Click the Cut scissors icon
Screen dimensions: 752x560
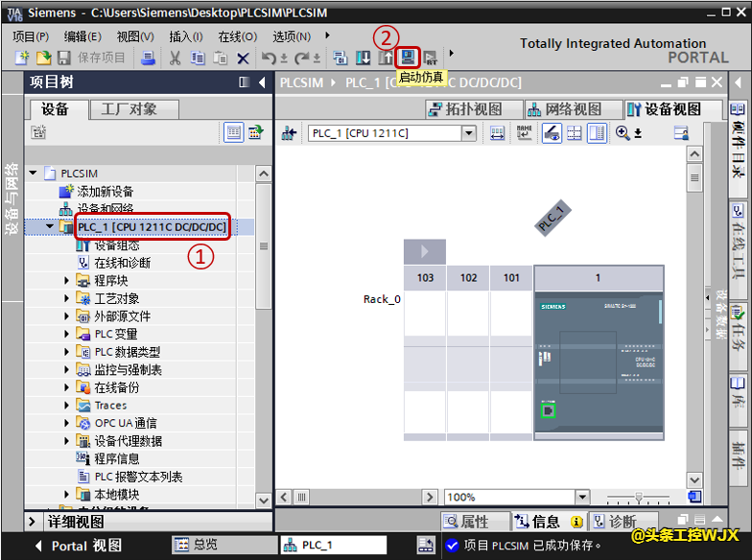(x=175, y=58)
